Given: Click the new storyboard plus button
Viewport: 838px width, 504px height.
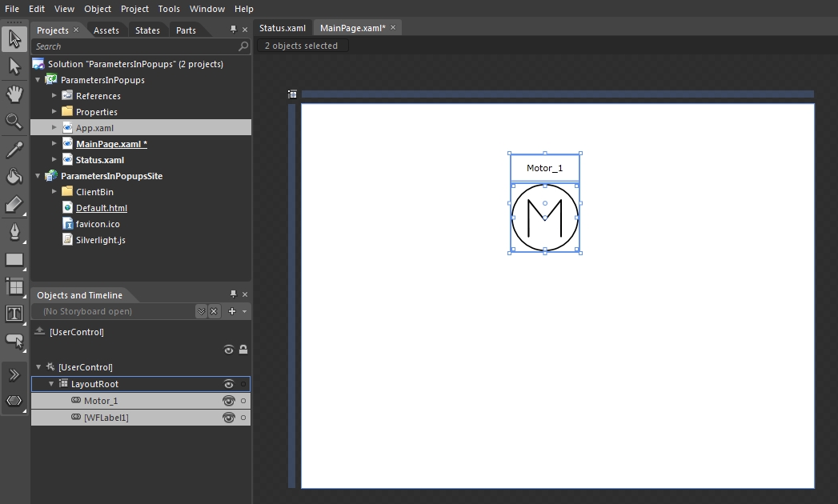Looking at the screenshot, I should 232,311.
